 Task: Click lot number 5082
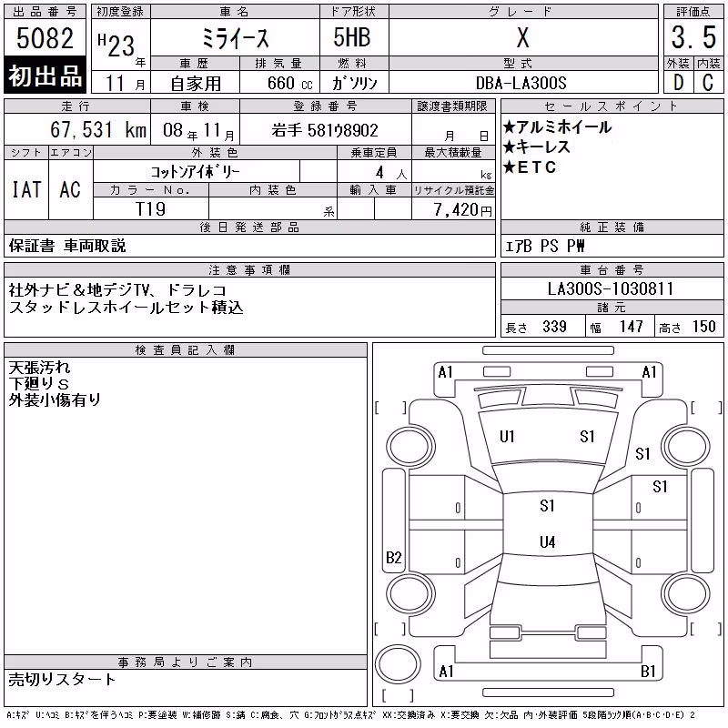45,38
